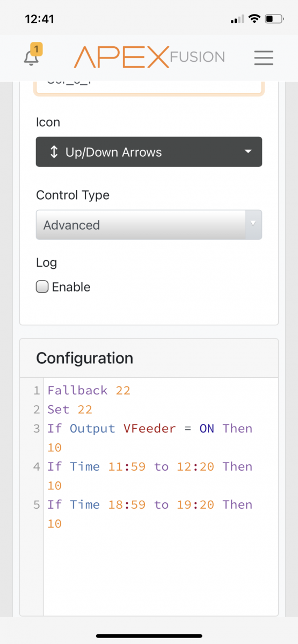Place cursor on Fallback 22 line
The image size is (298, 644).
[89, 390]
